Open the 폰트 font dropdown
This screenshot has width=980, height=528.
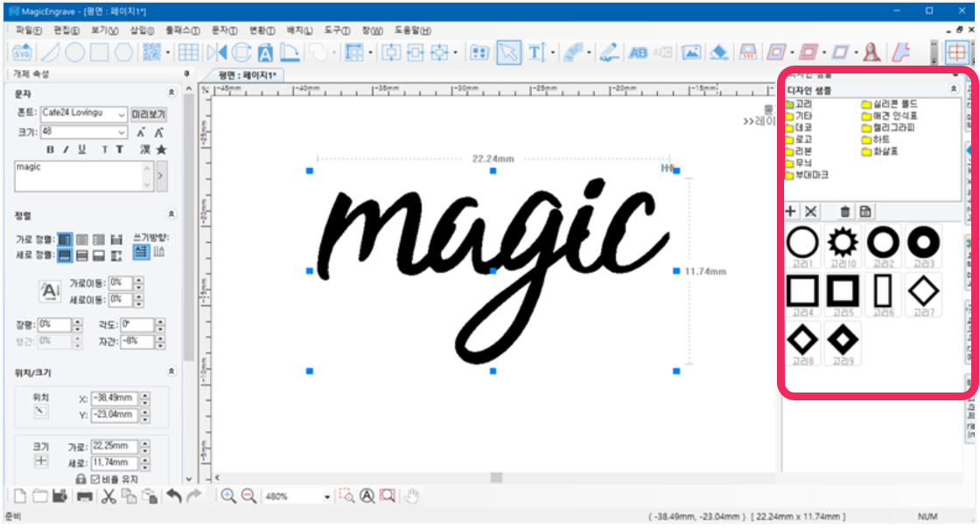[122, 115]
